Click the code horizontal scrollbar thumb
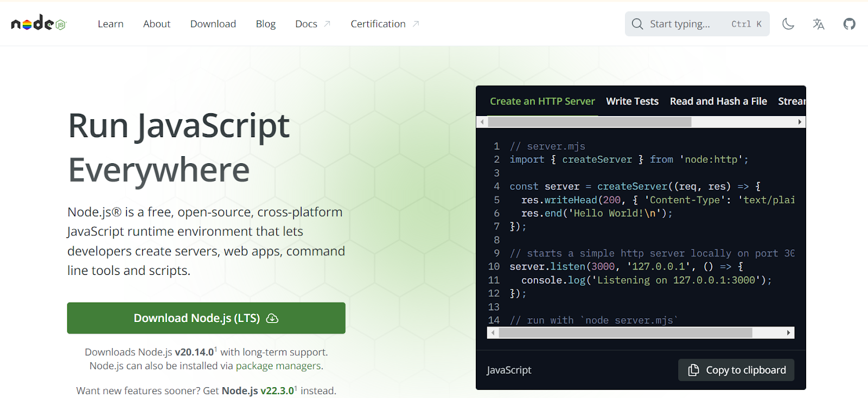 (x=626, y=332)
